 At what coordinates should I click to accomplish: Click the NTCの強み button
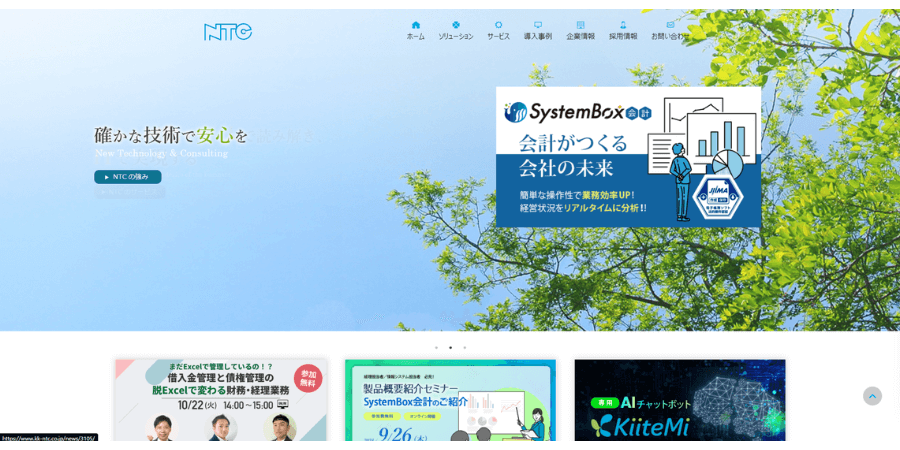(127, 177)
